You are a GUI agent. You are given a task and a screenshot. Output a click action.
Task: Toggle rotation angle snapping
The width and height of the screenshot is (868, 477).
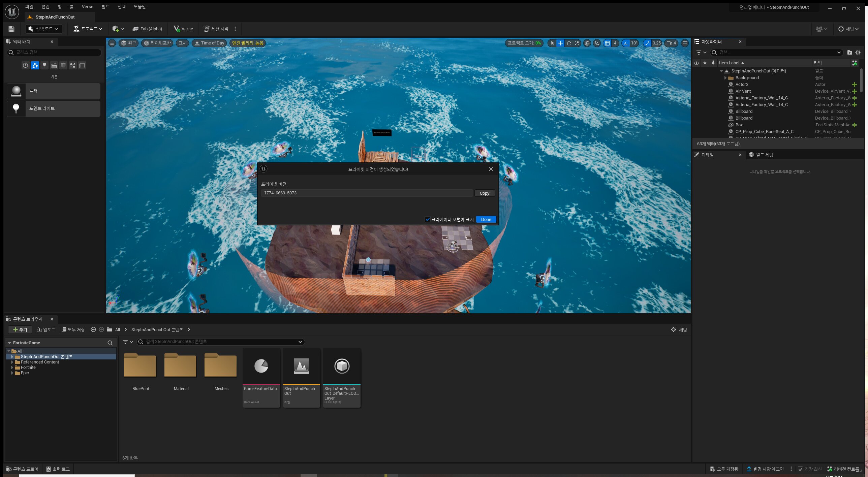(626, 43)
